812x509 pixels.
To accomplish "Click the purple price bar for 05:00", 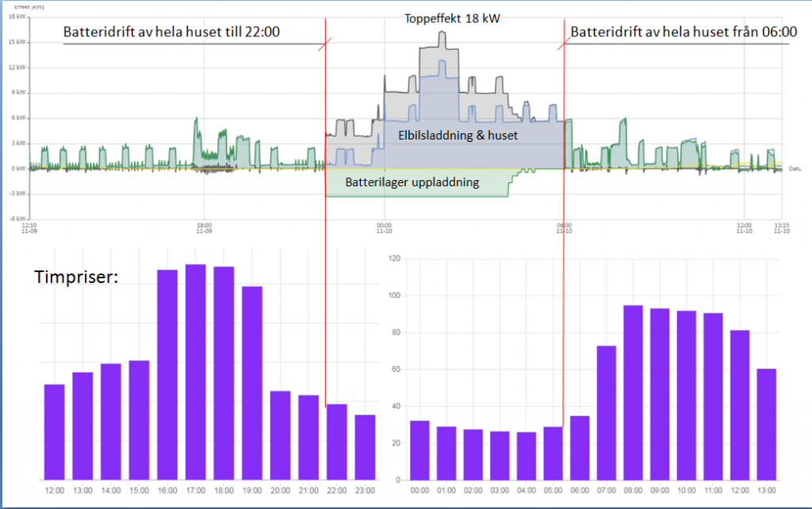I will [553, 453].
